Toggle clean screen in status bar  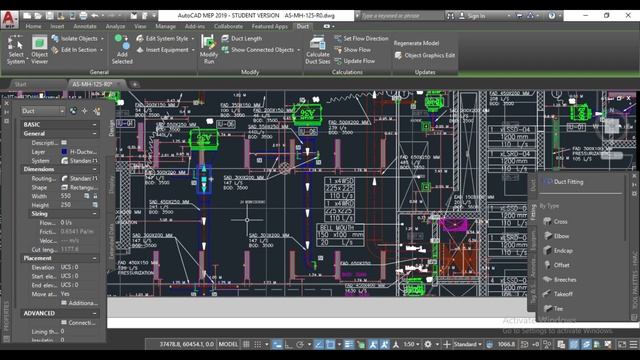pyautogui.click(x=622, y=344)
